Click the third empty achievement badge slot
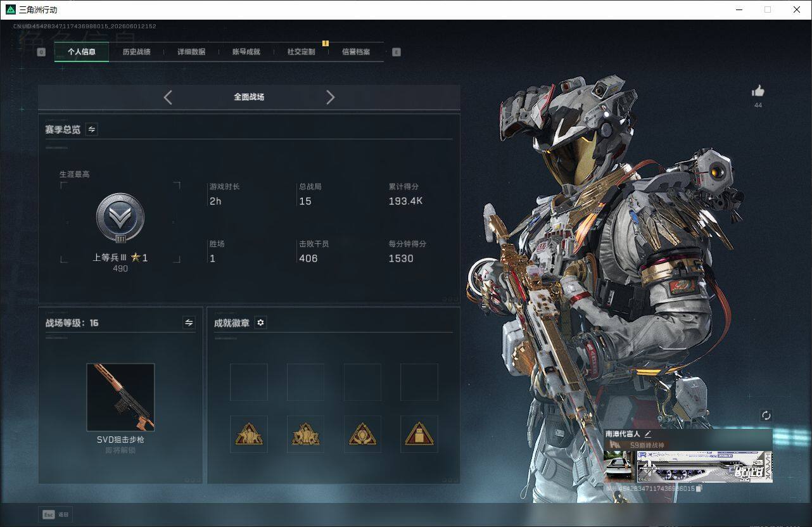Image resolution: width=812 pixels, height=527 pixels. coord(362,382)
